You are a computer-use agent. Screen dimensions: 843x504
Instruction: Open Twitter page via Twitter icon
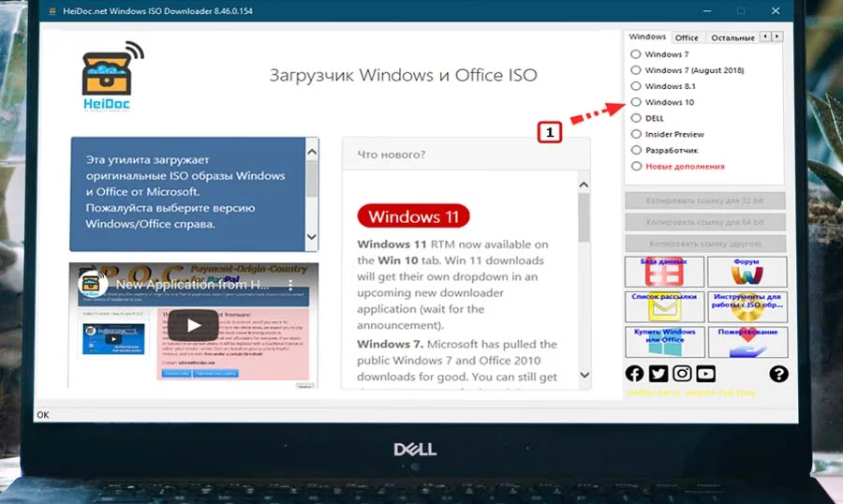(658, 374)
